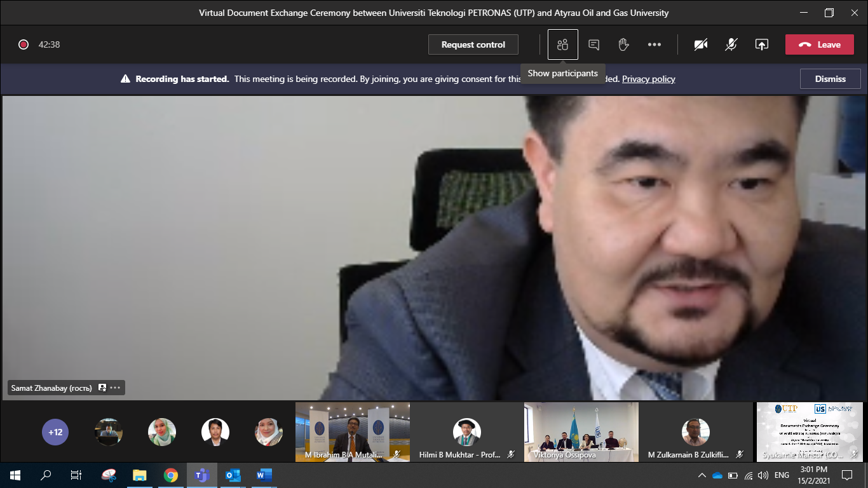Open the Privacy policy link
The width and height of the screenshot is (868, 488).
(648, 79)
